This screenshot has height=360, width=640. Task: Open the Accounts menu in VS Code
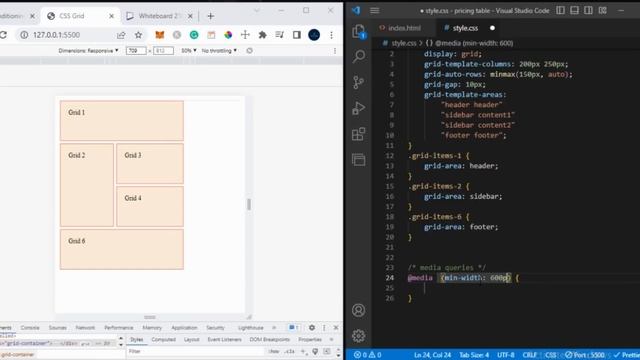(358, 310)
